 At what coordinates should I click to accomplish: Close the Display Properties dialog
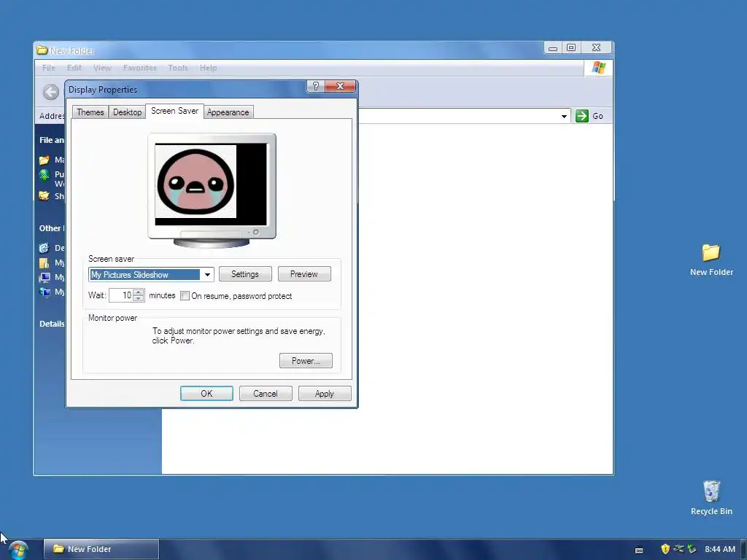coord(340,86)
